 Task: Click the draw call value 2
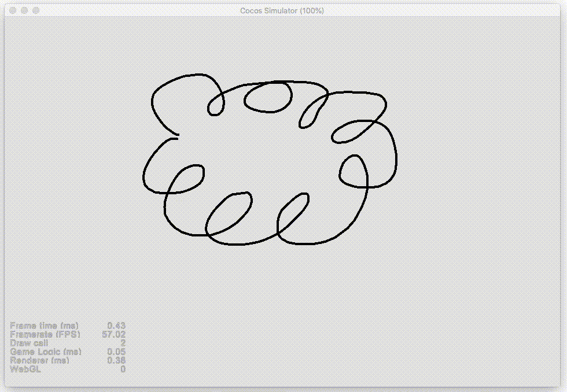123,343
